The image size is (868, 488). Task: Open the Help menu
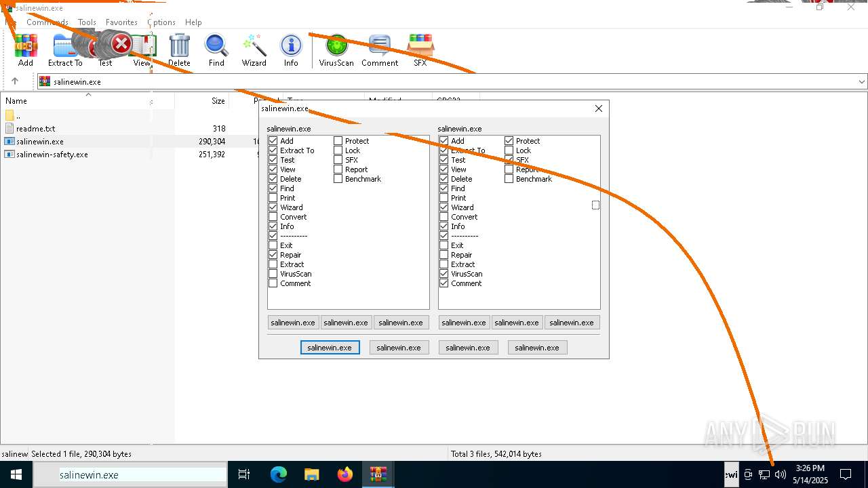(193, 22)
